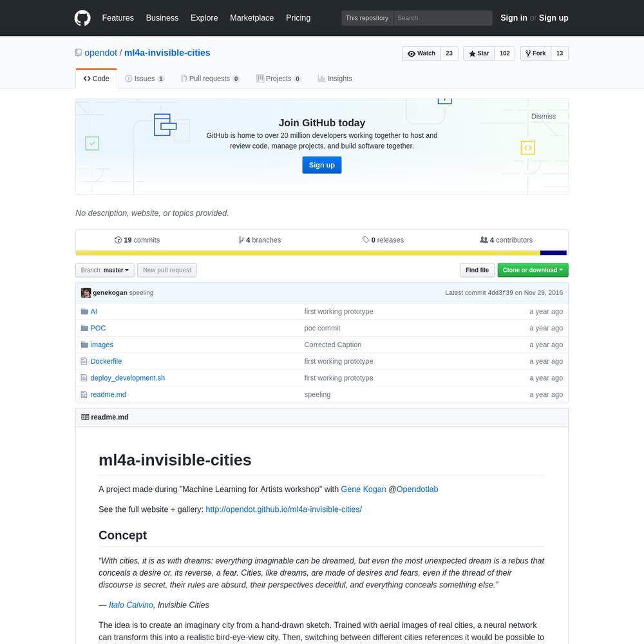Screen dimensions: 644x644
Task: Click the commits history clock icon
Action: [118, 240]
